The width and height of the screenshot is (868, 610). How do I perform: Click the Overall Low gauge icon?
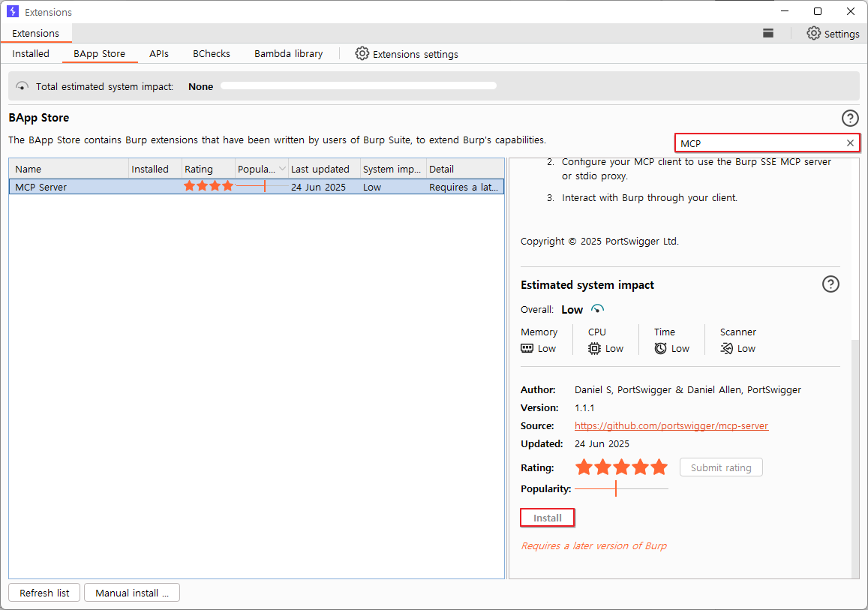pos(597,309)
